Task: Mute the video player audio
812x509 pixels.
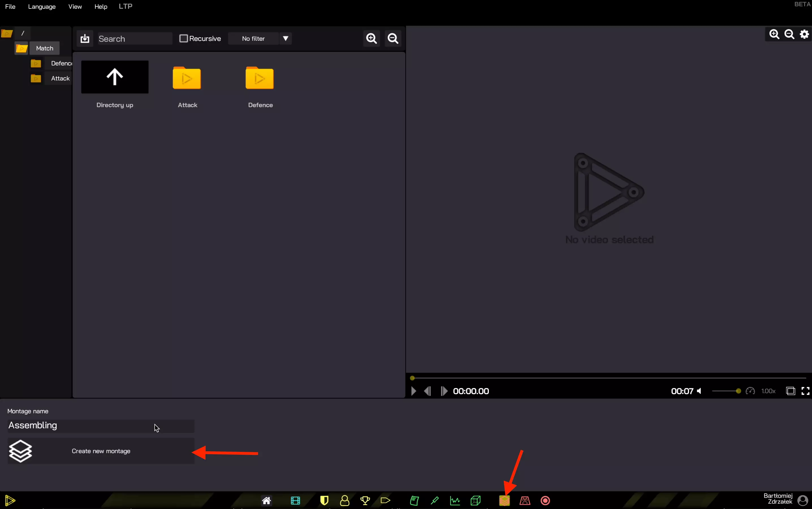Action: pos(699,391)
